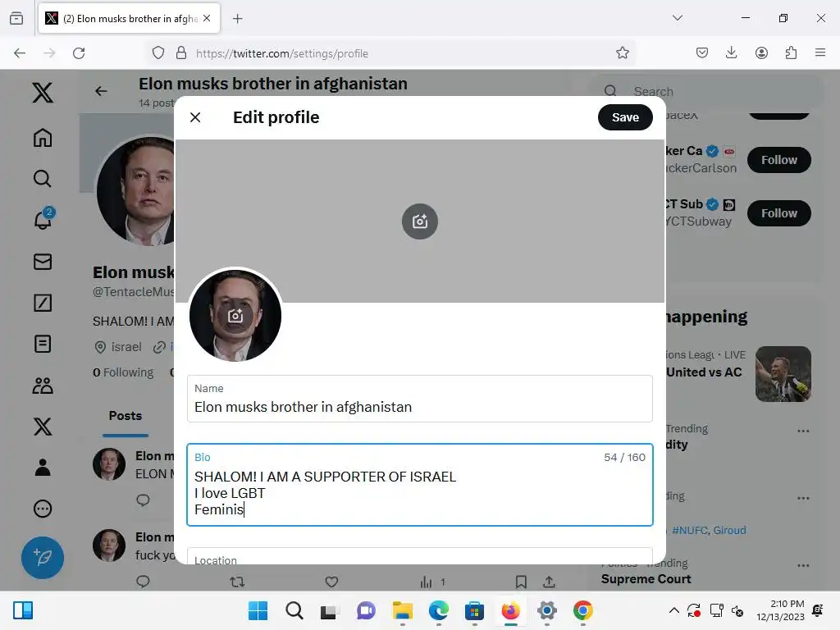Open Firefox downloads panel
This screenshot has height=630, width=840.
click(731, 53)
